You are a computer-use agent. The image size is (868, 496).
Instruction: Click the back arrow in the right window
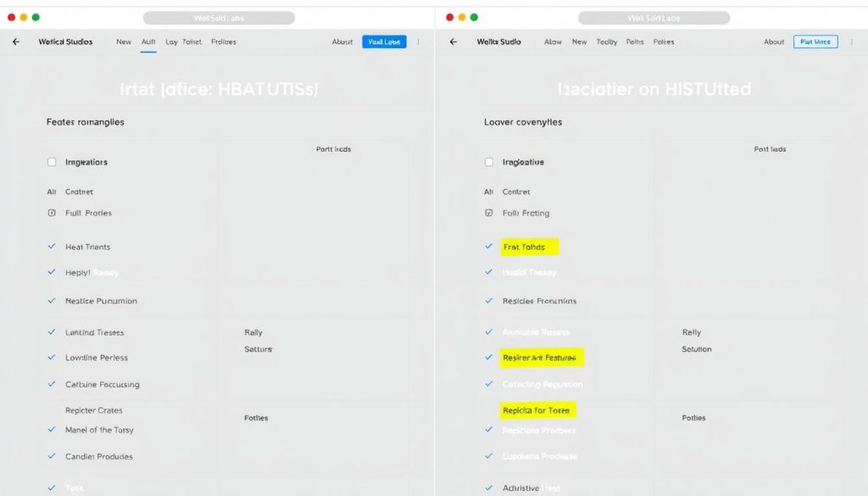(x=452, y=41)
